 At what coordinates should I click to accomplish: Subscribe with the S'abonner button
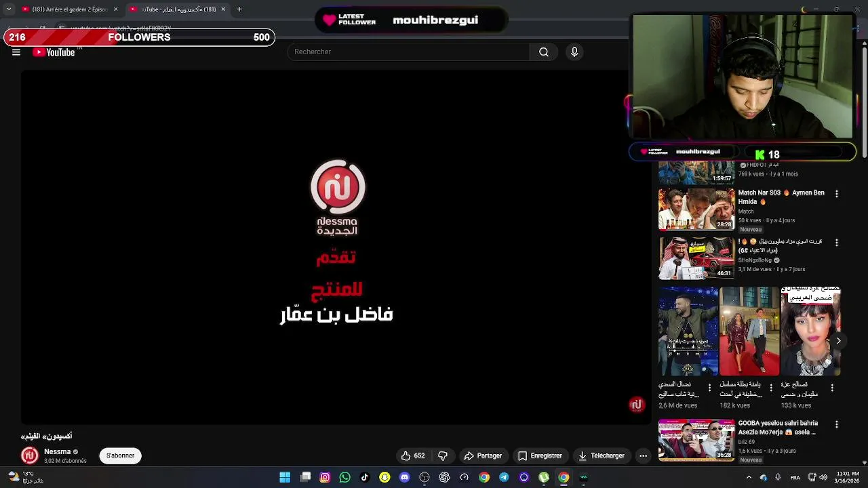tap(120, 455)
